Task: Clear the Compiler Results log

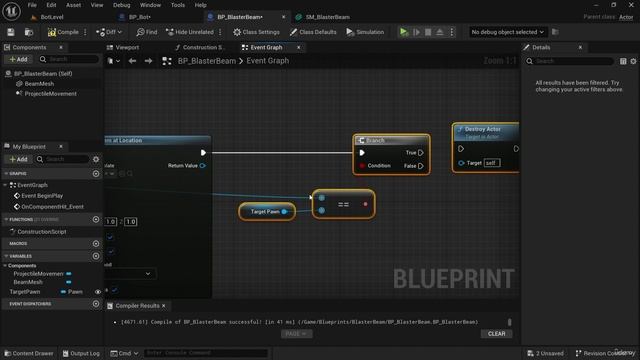Action: (x=496, y=333)
